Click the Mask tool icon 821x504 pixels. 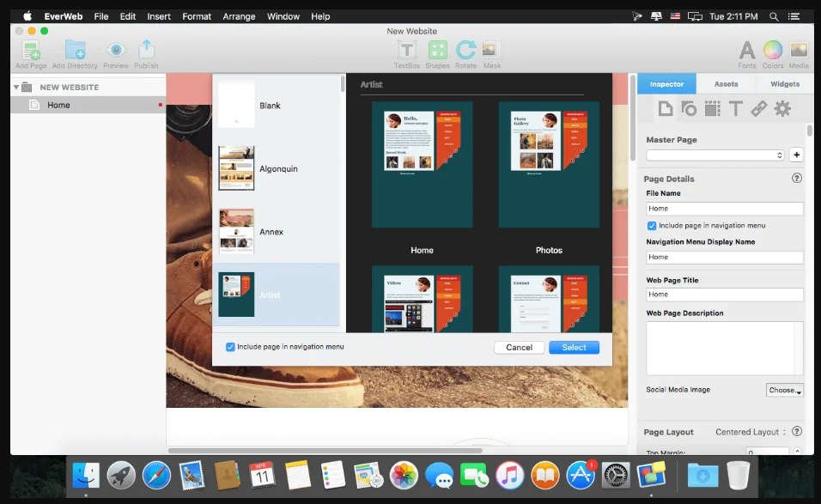pos(492,51)
